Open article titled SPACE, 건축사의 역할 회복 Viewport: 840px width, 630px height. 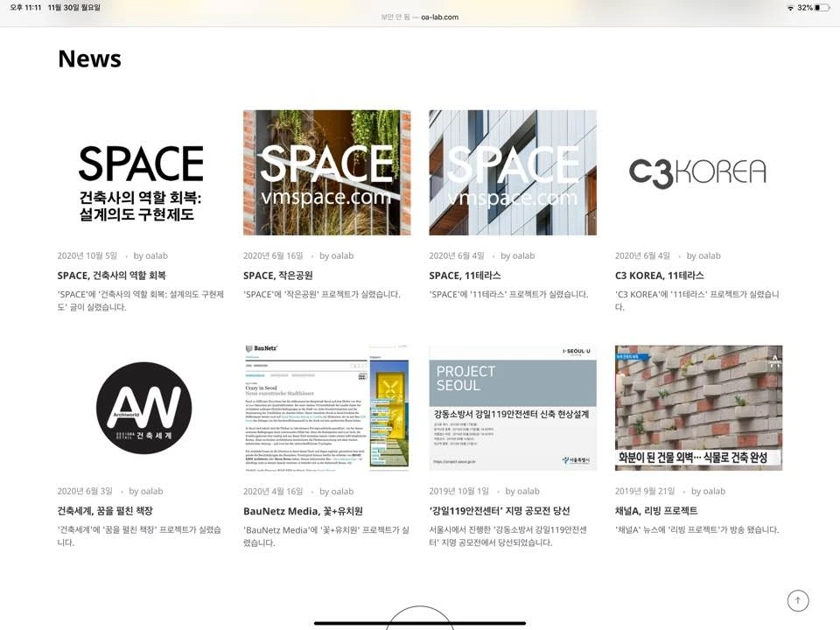pyautogui.click(x=111, y=276)
